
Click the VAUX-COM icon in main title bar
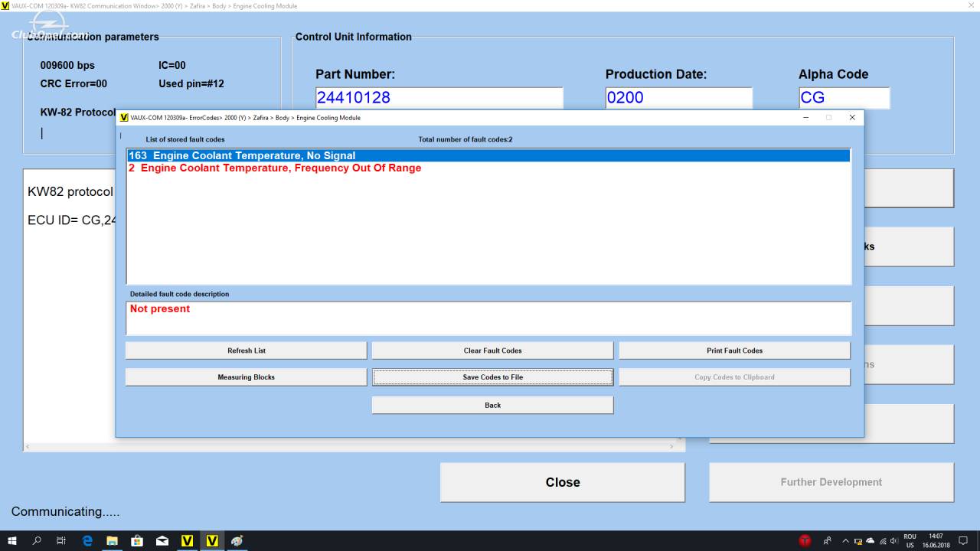coord(5,5)
